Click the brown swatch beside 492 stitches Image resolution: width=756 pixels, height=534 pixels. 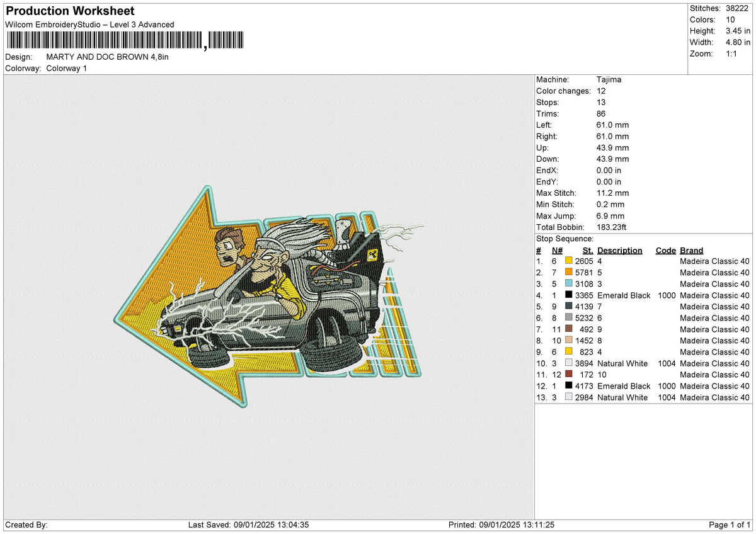(x=569, y=329)
